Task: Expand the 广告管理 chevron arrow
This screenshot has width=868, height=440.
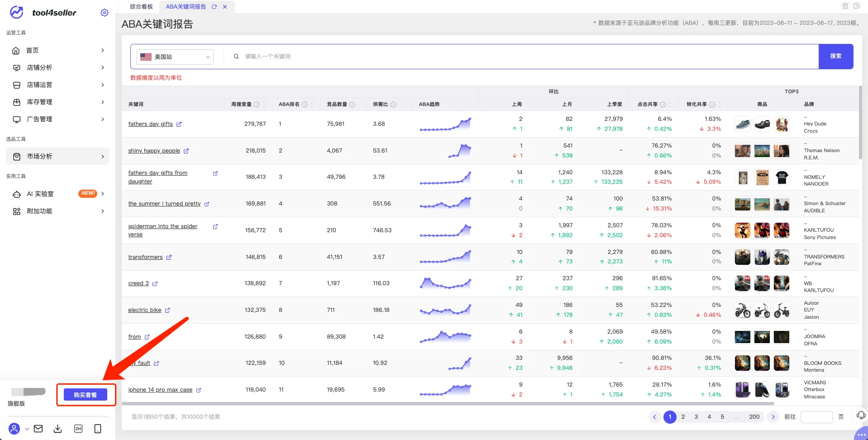Action: click(103, 119)
